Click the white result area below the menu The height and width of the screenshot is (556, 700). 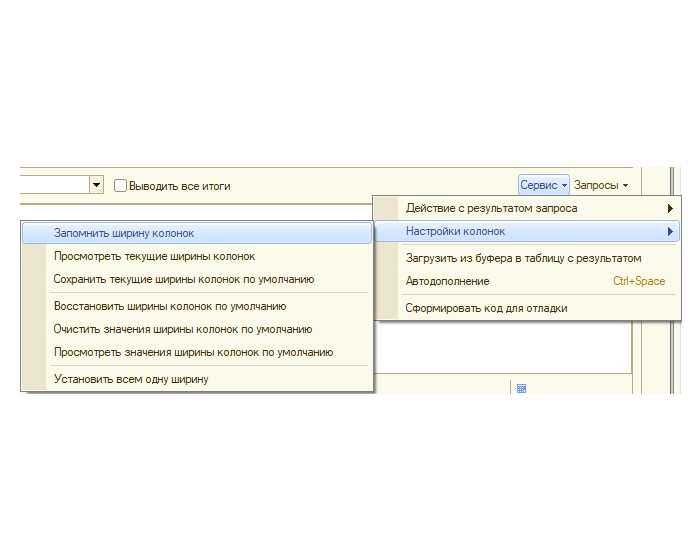pyautogui.click(x=500, y=345)
